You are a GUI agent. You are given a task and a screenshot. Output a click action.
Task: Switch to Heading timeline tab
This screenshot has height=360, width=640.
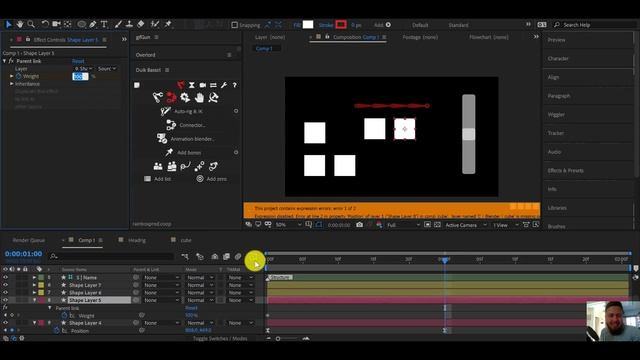coord(137,240)
